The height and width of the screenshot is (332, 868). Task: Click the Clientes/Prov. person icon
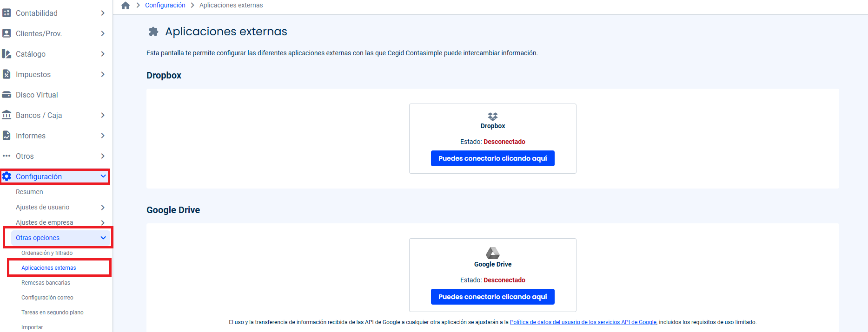pyautogui.click(x=7, y=33)
